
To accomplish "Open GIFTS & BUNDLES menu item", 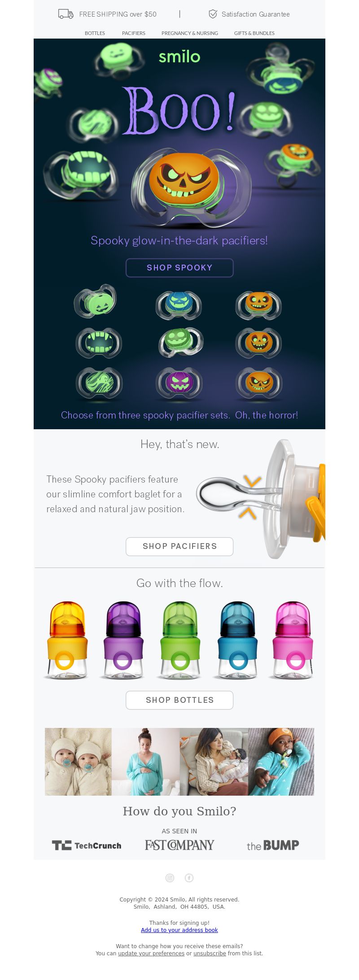I will pos(254,33).
